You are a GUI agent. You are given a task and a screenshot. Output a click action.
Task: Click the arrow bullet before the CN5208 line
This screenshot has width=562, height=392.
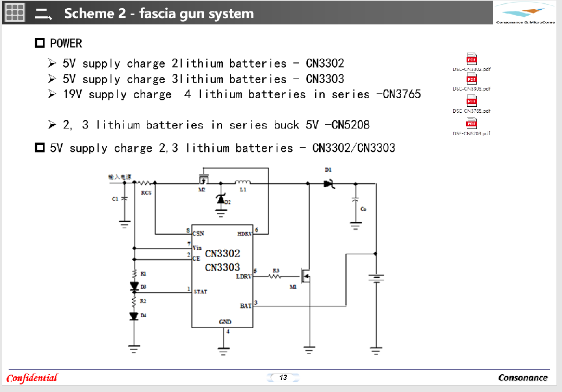(x=52, y=125)
